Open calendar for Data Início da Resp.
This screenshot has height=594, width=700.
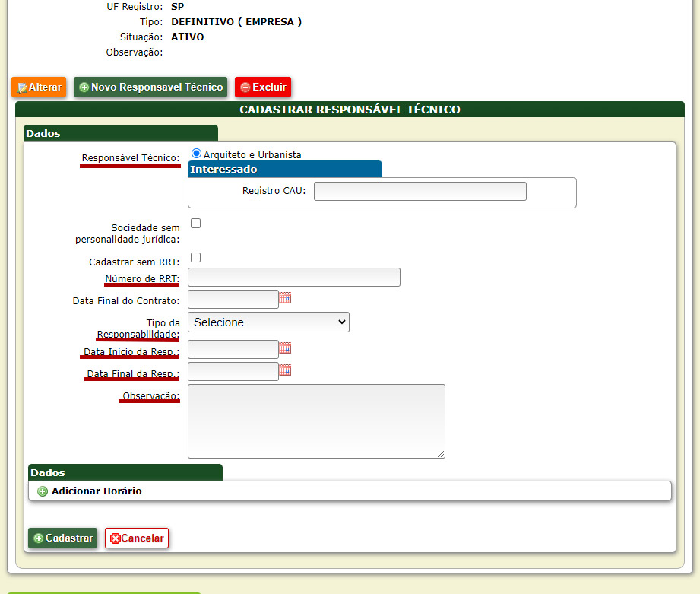(285, 348)
